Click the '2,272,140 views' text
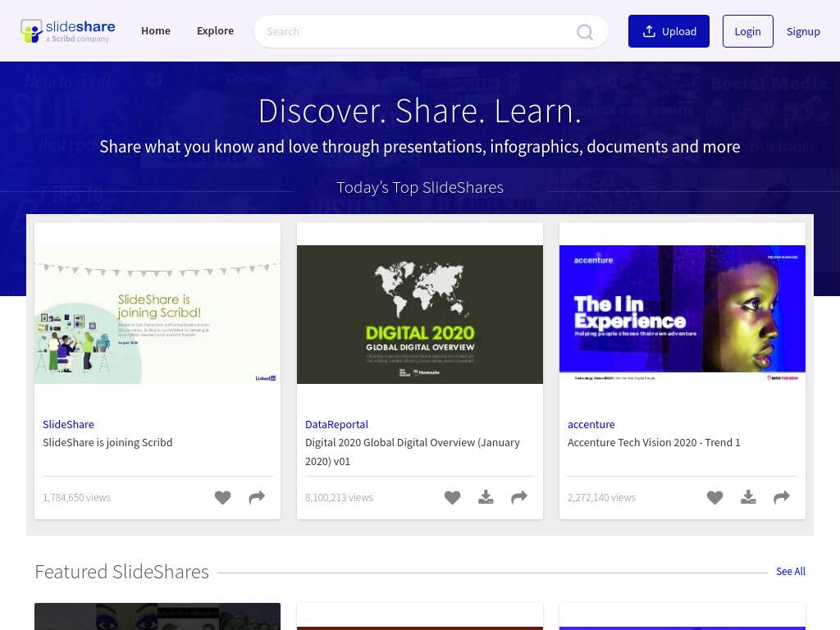 coord(601,498)
